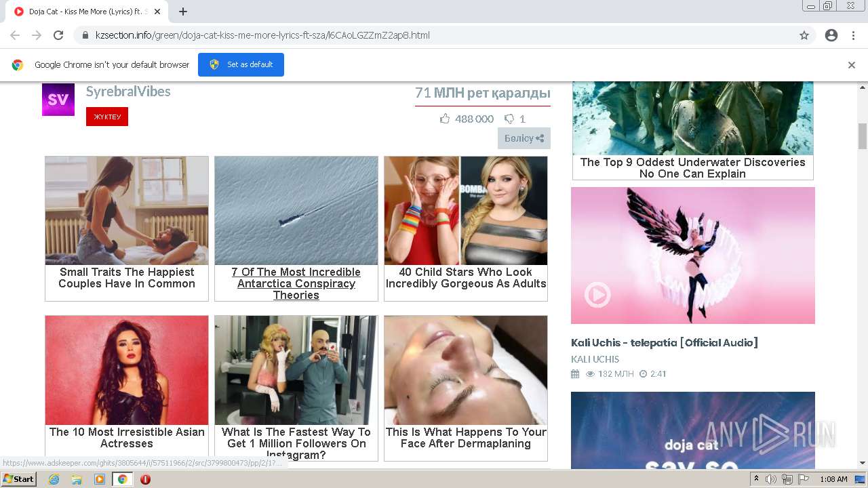
Task: View site info via the lock icon
Action: pyautogui.click(x=85, y=35)
